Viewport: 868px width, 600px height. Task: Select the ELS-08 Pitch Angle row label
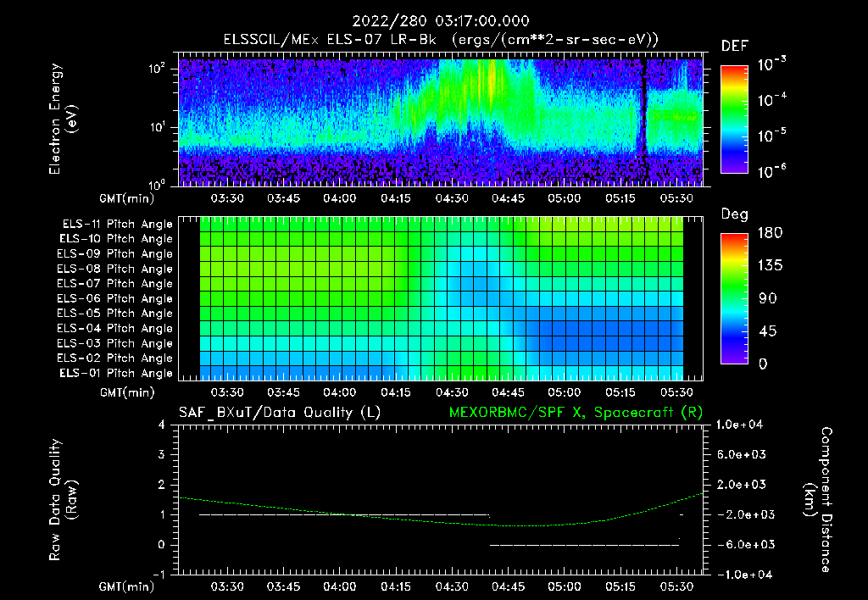point(114,269)
